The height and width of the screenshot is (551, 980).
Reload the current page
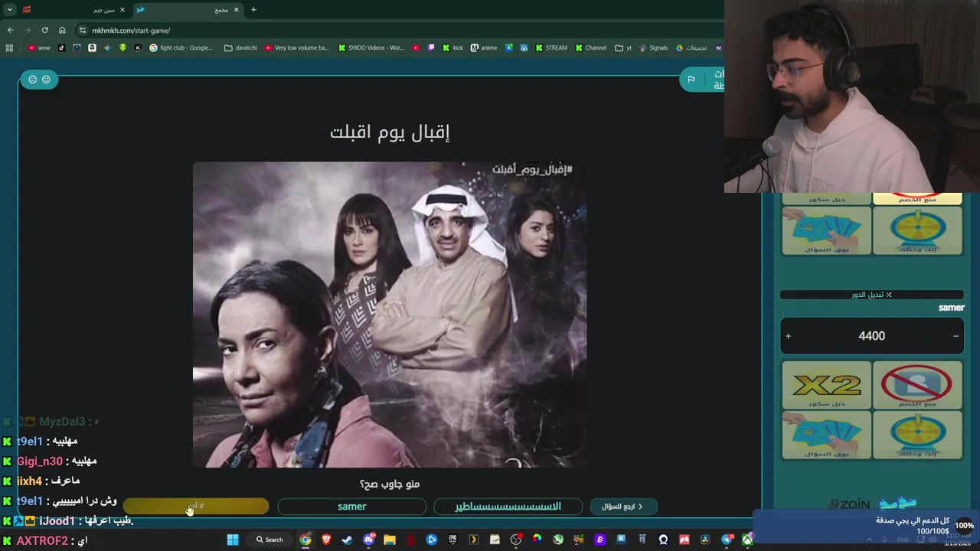click(44, 30)
